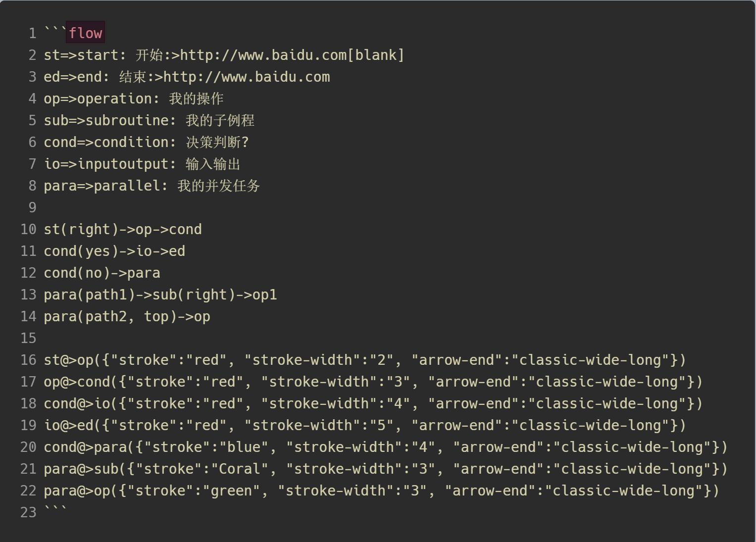
Task: Place cursor on the word "operation"
Action: [x=114, y=99]
